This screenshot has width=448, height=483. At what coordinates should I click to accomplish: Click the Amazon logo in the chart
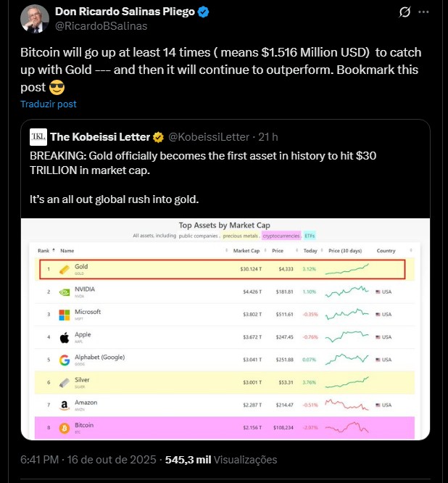tap(64, 405)
